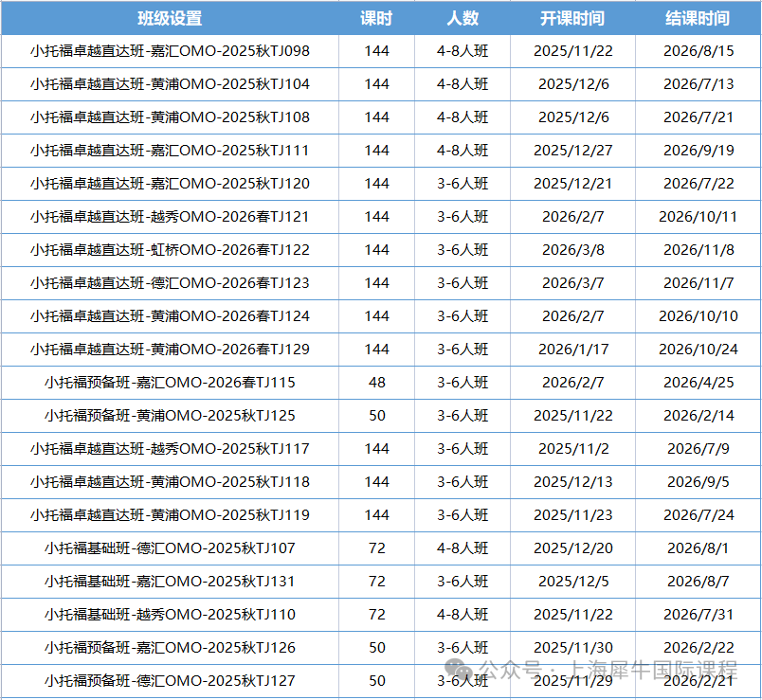Click the cell showing 48 课时
Screen dimensions: 762x700
[376, 383]
